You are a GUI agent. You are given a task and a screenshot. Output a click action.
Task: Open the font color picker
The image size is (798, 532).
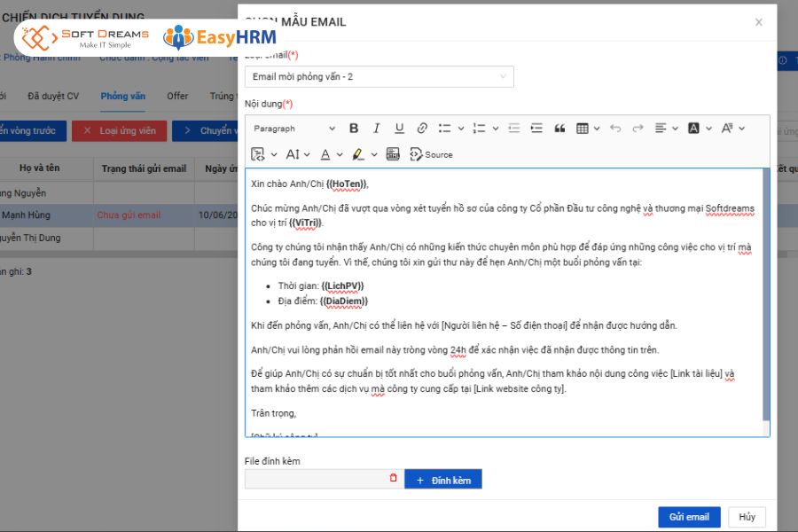(331, 154)
